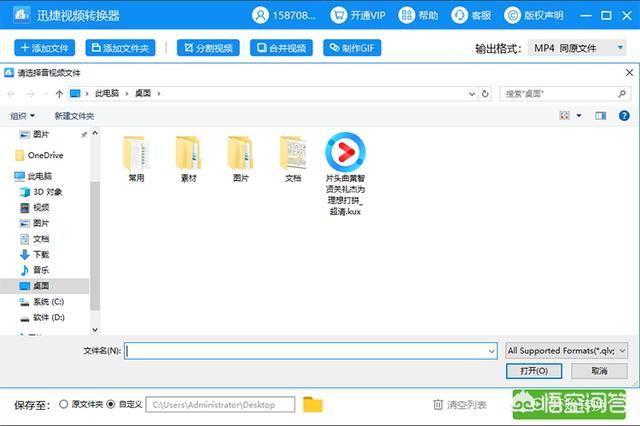Select 图片 under 此电脑 in the navigation pane
This screenshot has width=640, height=426.
point(35,223)
